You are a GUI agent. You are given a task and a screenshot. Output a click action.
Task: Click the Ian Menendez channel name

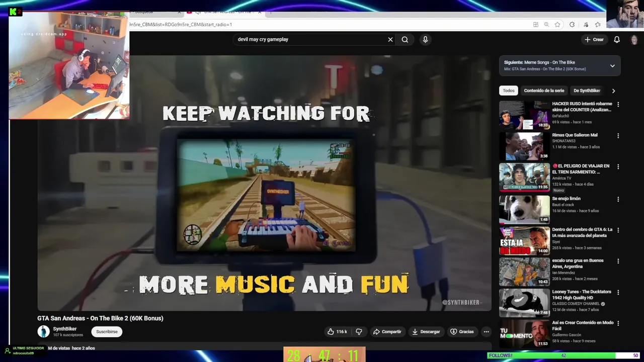[564, 273]
